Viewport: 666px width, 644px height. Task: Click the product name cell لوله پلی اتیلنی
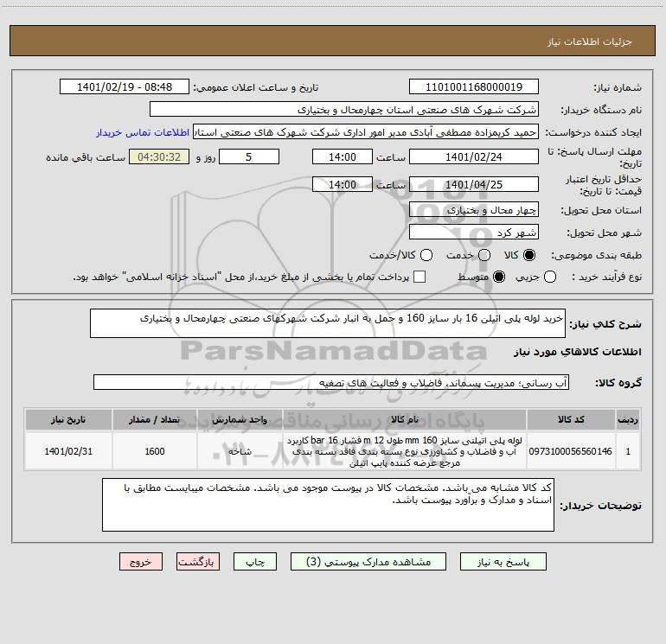click(x=405, y=451)
